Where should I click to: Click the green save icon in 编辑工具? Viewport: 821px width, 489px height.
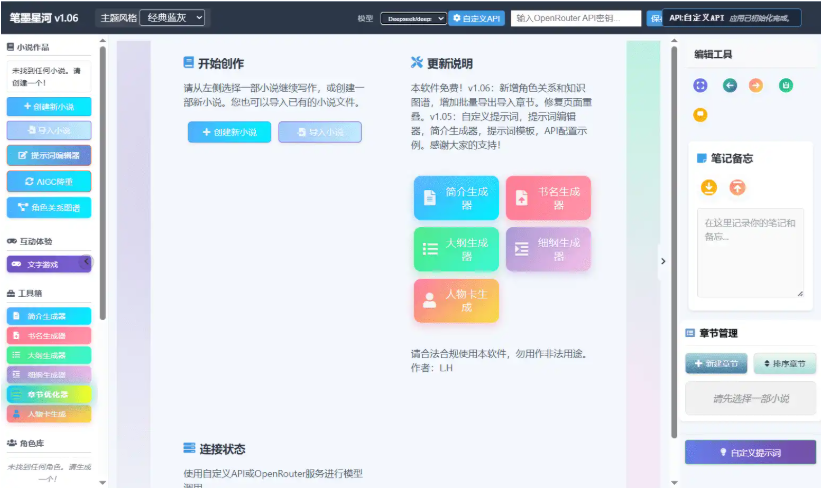(x=785, y=85)
